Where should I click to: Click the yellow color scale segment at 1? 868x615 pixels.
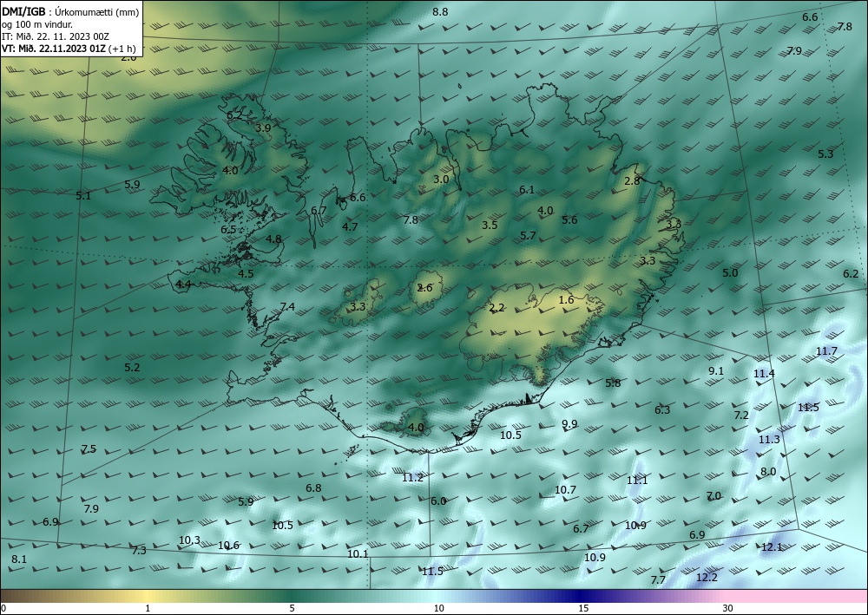click(x=147, y=596)
